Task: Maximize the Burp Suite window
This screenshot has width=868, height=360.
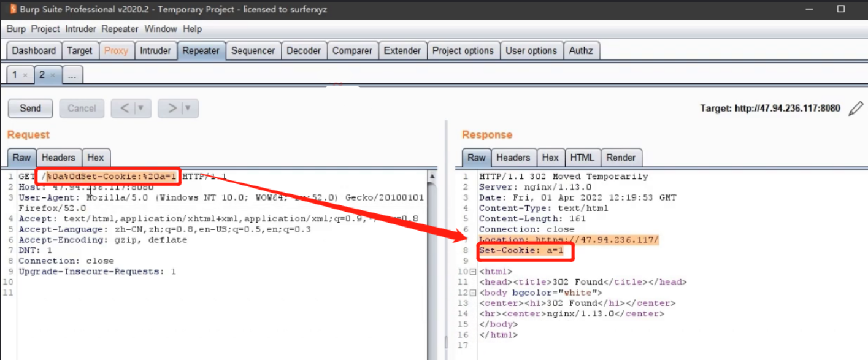Action: point(840,9)
